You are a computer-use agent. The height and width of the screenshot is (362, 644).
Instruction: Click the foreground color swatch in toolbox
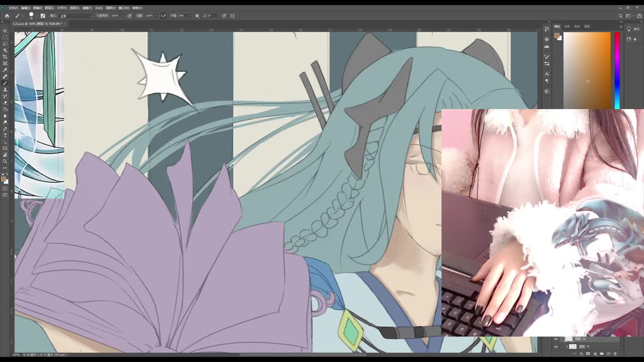point(4,178)
